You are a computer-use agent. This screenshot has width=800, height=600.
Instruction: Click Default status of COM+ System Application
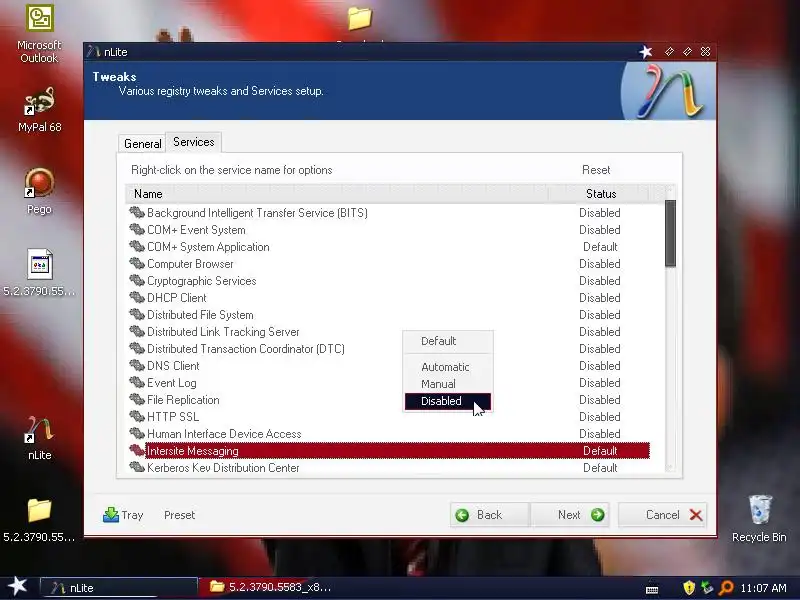click(600, 246)
